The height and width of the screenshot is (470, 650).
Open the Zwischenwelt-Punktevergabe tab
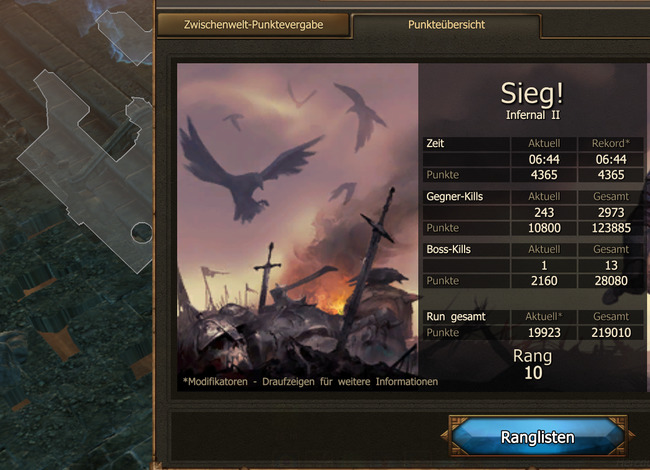pyautogui.click(x=253, y=25)
